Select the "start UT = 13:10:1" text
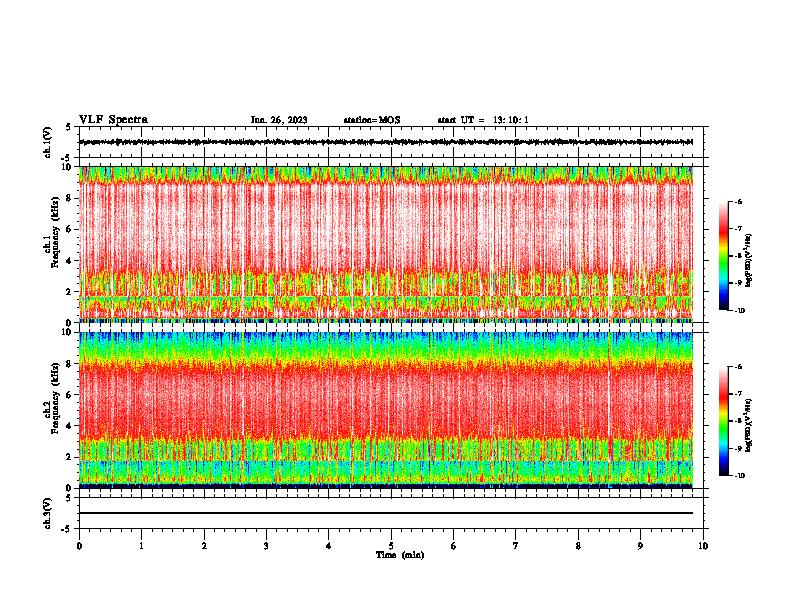This screenshot has height=612, width=792. coord(483,120)
